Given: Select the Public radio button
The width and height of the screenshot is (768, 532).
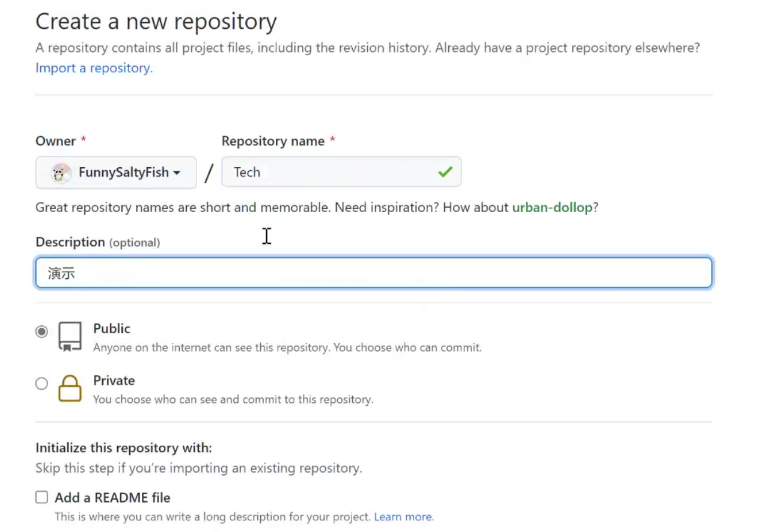Looking at the screenshot, I should (41, 332).
